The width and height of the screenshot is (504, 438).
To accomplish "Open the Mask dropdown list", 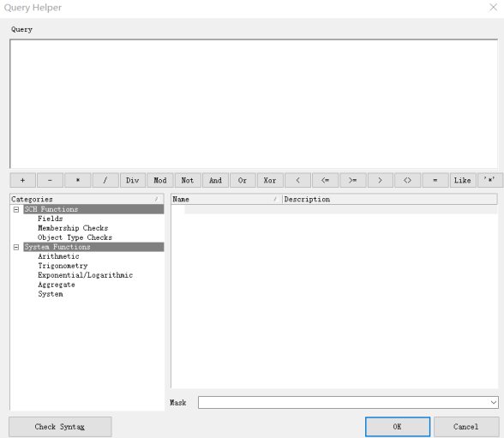I will [494, 402].
